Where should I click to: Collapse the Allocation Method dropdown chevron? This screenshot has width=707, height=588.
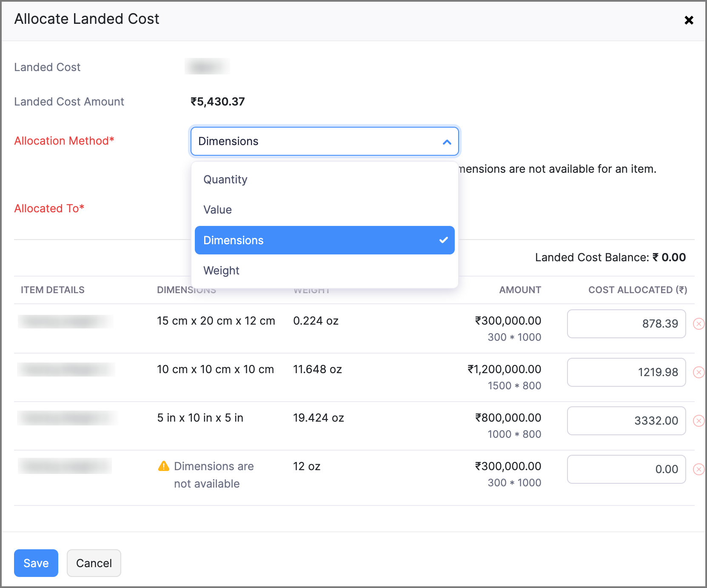click(x=447, y=142)
